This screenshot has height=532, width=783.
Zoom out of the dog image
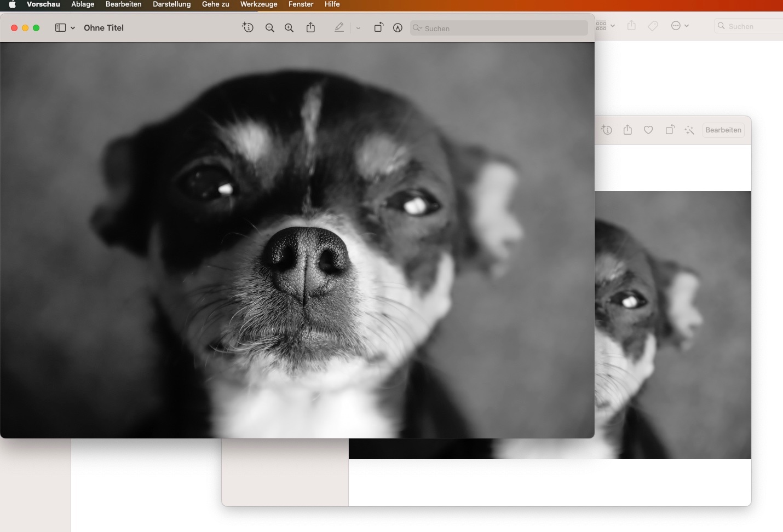[x=269, y=28]
